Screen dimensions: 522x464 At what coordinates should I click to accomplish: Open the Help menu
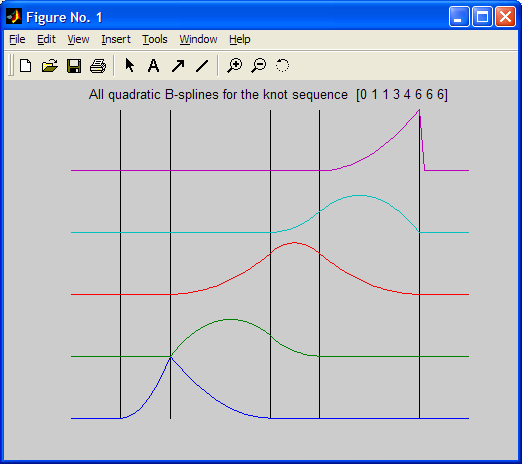240,39
